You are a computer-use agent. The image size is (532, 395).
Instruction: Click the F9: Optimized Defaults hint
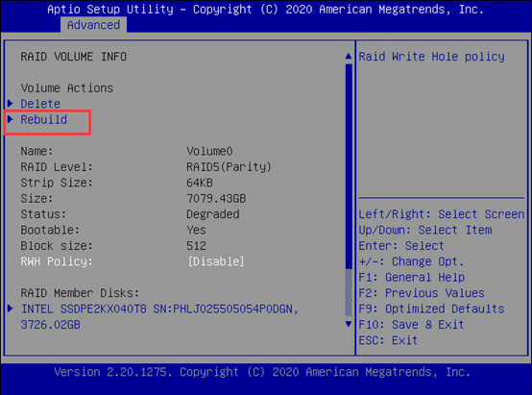431,309
